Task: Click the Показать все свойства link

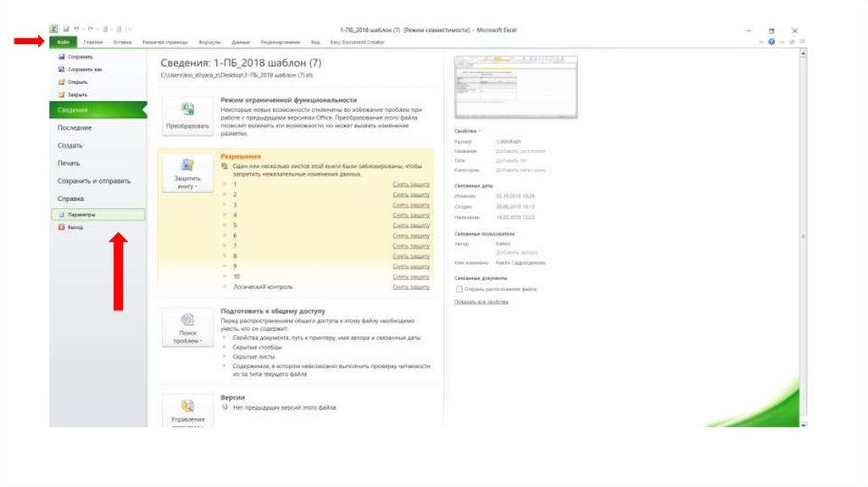Action: click(x=481, y=302)
